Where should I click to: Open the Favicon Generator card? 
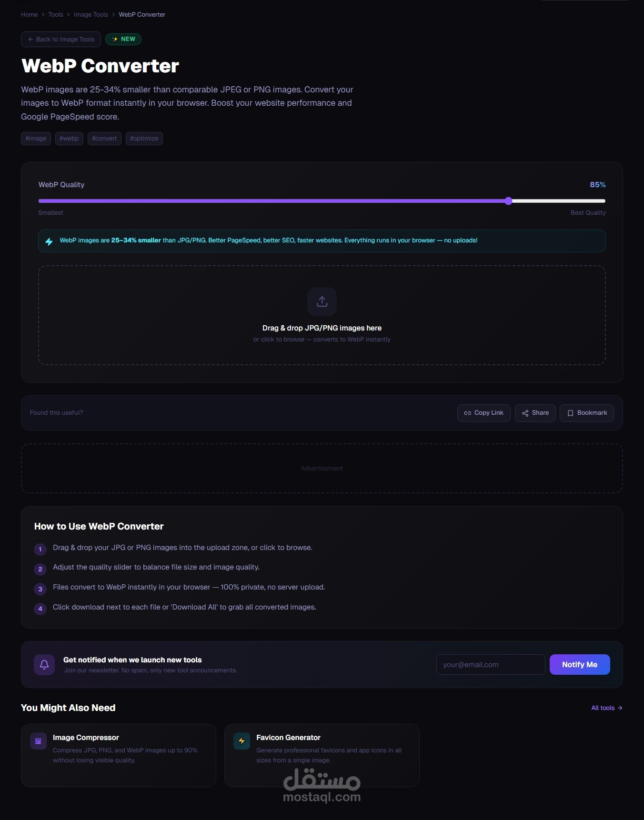322,755
